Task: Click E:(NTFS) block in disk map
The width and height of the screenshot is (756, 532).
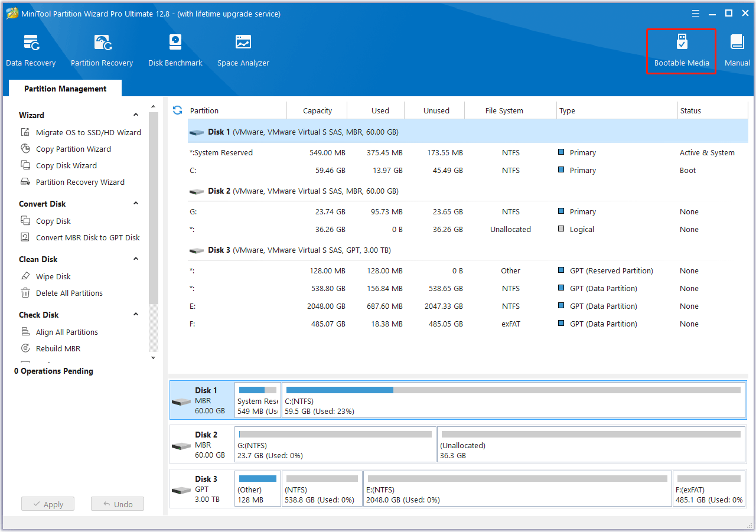Action: tap(517, 489)
